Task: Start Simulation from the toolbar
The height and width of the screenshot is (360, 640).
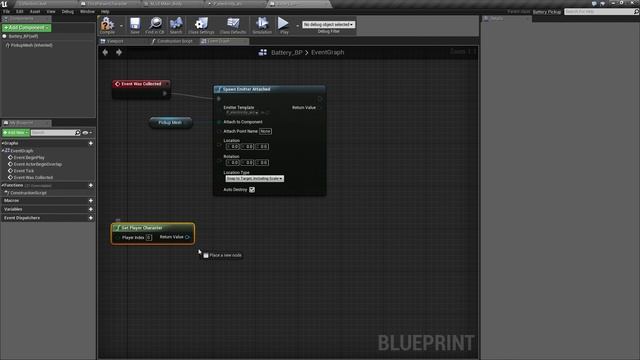Action: [262, 25]
